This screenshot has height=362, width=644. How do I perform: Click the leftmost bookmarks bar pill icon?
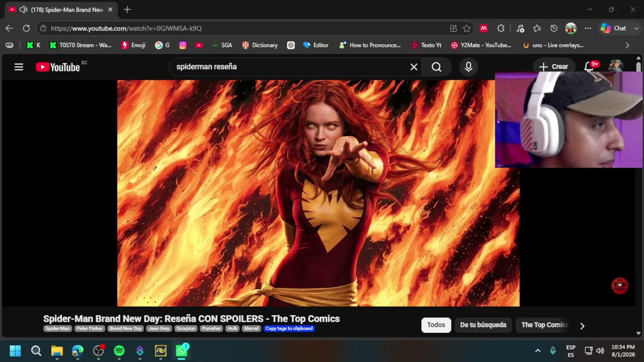coord(9,45)
